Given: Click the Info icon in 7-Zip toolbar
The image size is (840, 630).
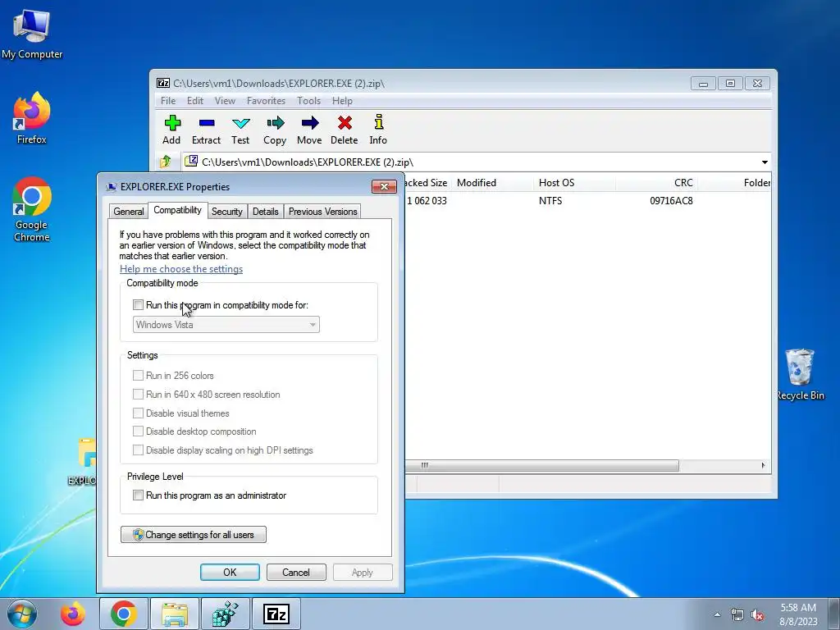Looking at the screenshot, I should coord(378,130).
